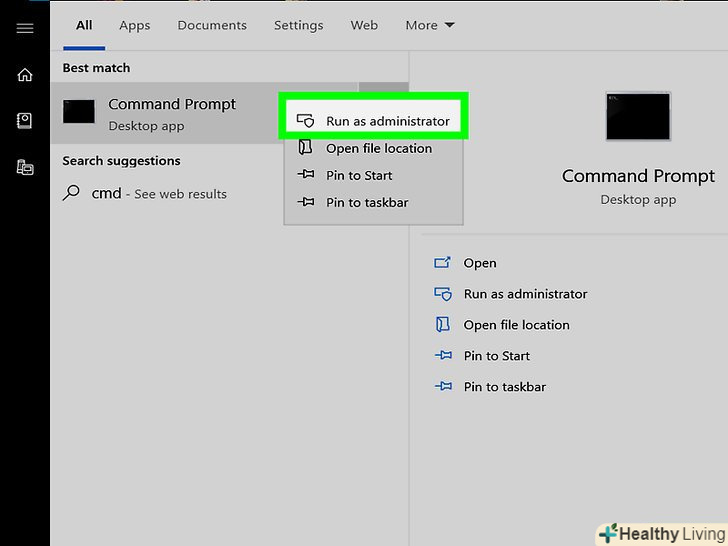Switch to the Documents tab
Viewport: 728px width, 546px height.
click(212, 25)
